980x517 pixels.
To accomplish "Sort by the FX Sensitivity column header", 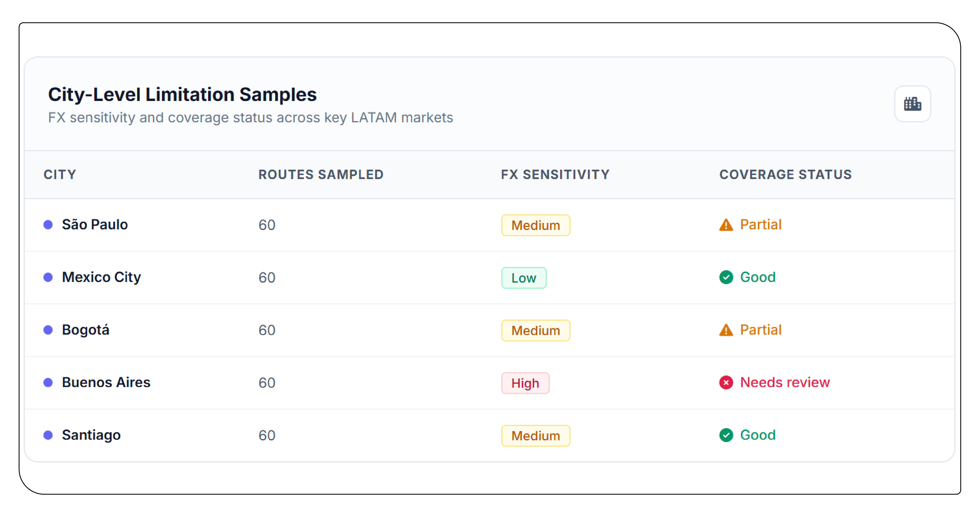I will click(x=555, y=174).
